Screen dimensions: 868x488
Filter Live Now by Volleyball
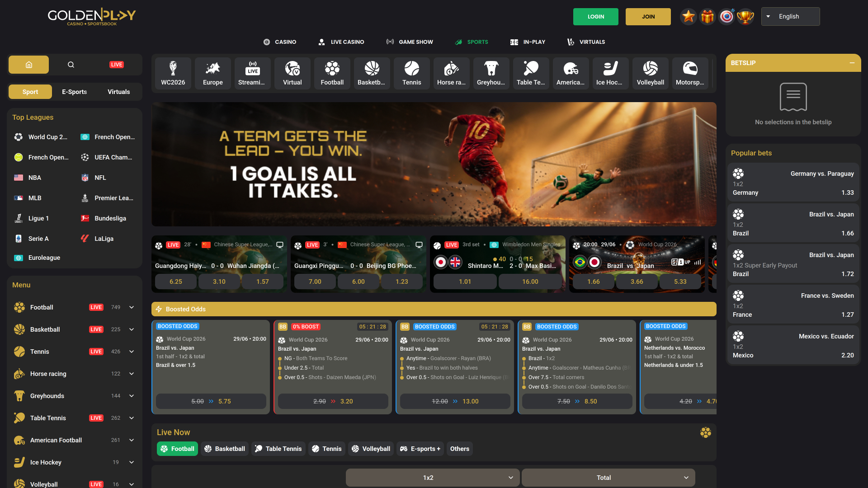pos(371,449)
